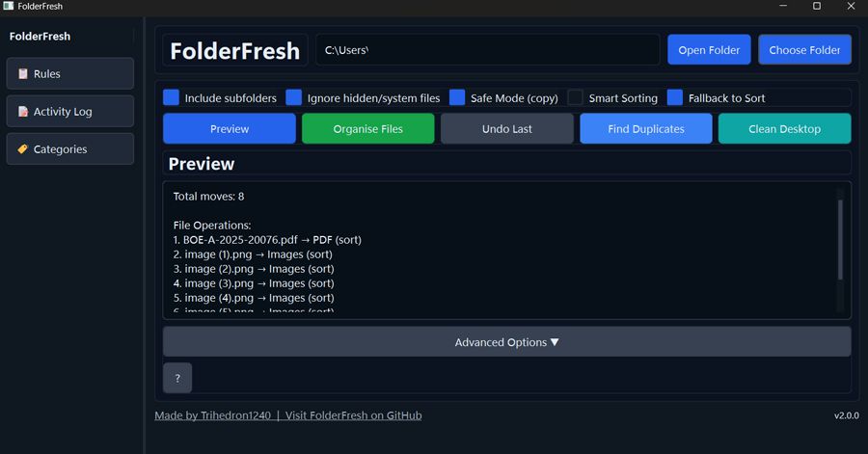The height and width of the screenshot is (454, 868).
Task: Toggle the Include subfolders checkbox
Action: tap(171, 97)
